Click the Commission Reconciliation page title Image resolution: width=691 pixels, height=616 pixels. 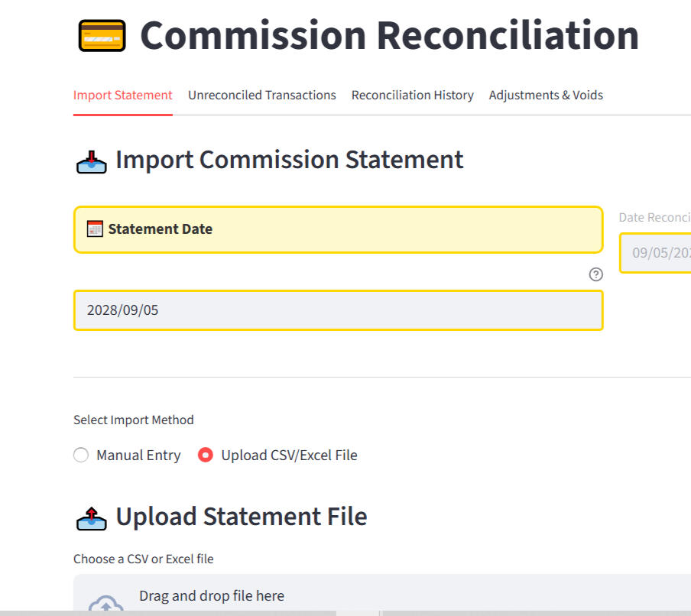(x=389, y=36)
